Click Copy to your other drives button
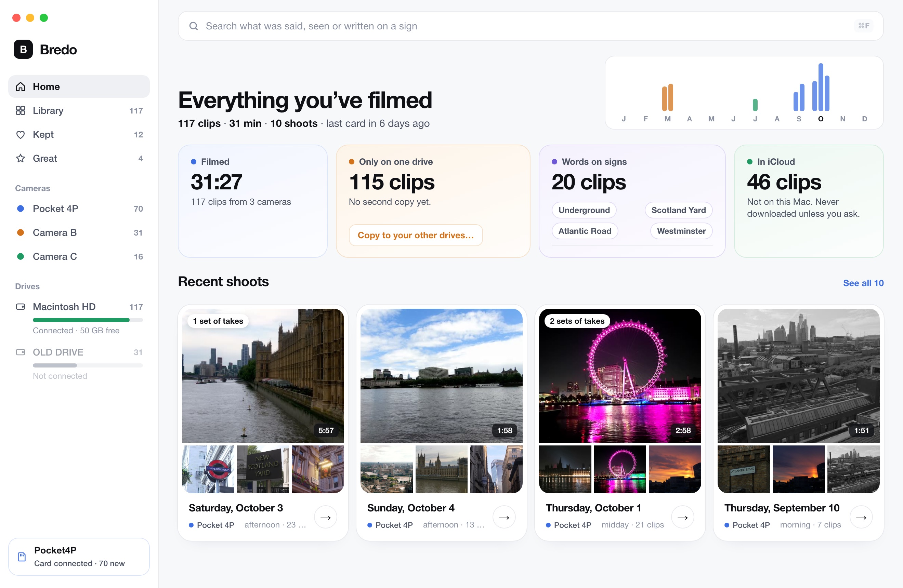This screenshot has height=588, width=903. [416, 235]
